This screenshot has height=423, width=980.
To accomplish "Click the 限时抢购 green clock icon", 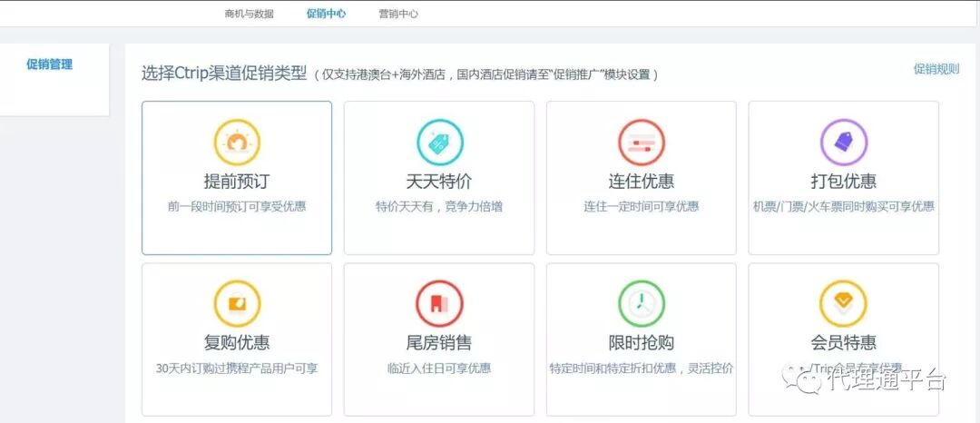I will point(642,304).
